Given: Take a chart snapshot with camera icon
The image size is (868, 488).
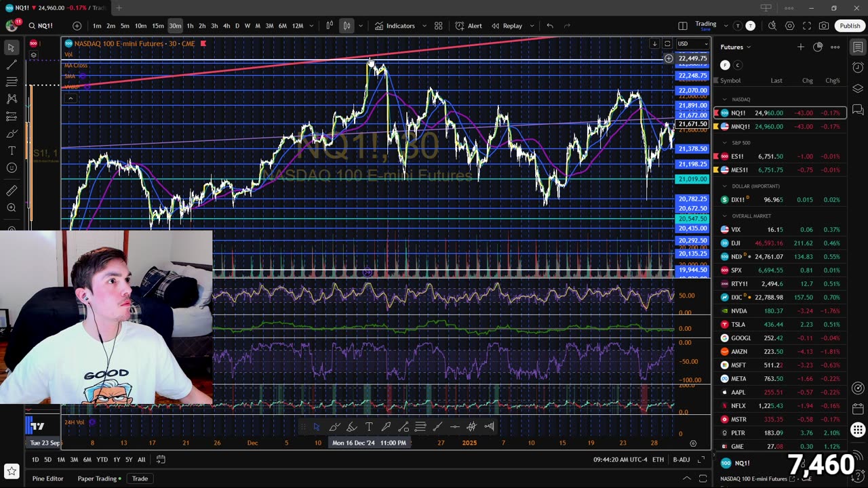Looking at the screenshot, I should 824,26.
